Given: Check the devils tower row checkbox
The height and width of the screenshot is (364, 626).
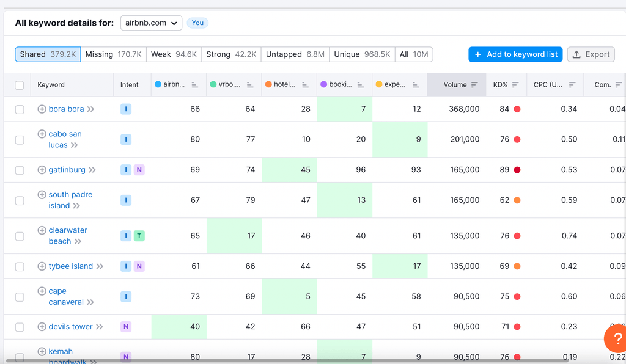Looking at the screenshot, I should pos(19,327).
